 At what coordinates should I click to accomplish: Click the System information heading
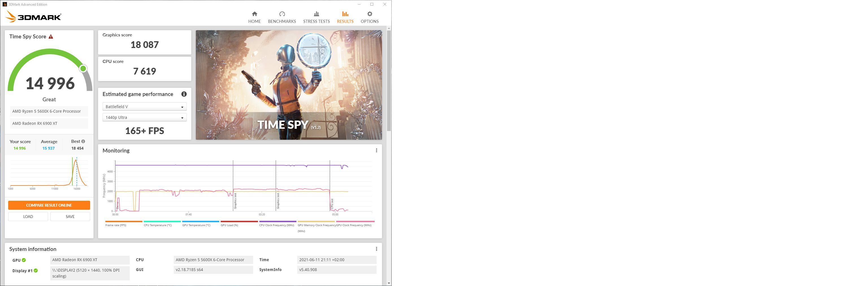coord(33,249)
